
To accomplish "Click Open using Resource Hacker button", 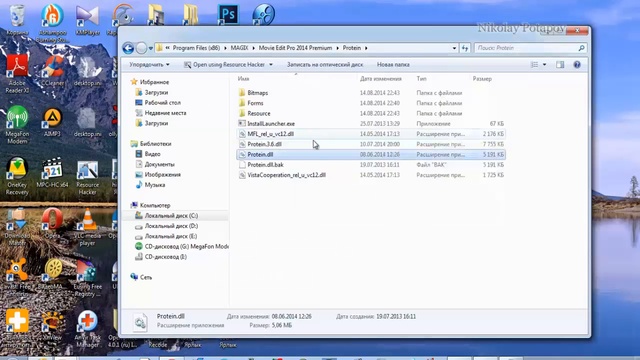I will [x=224, y=64].
